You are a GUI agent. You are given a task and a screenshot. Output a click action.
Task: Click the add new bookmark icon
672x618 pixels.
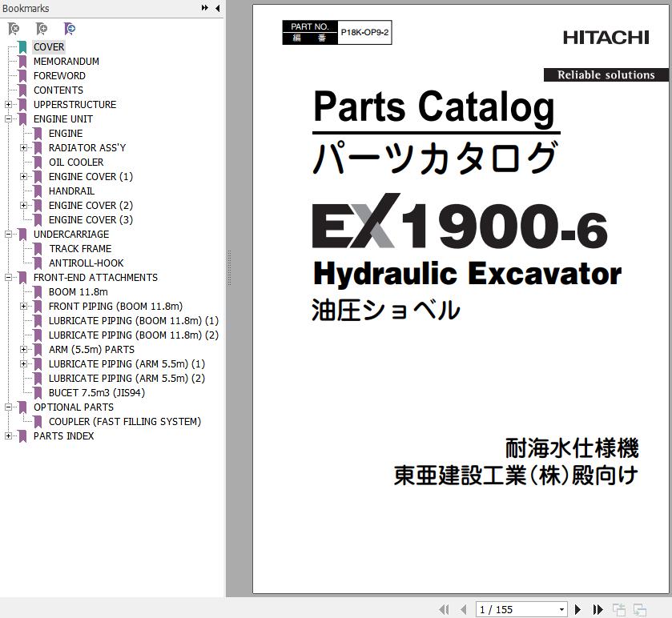coord(42,29)
